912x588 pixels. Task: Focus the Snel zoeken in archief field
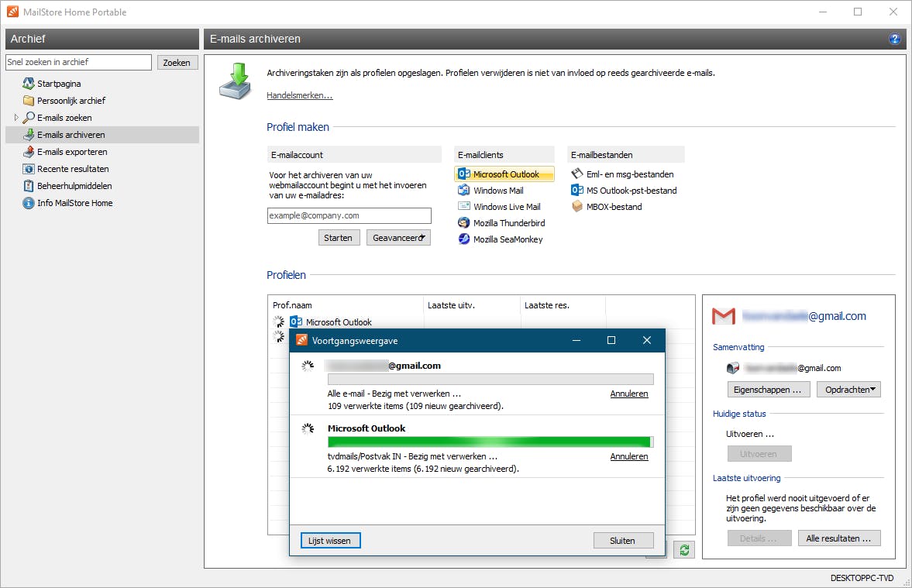78,62
